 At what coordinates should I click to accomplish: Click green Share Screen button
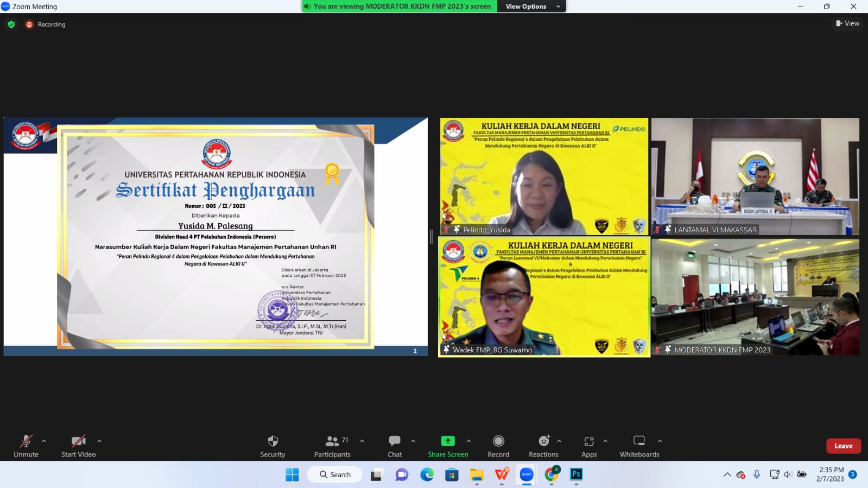coord(448,446)
